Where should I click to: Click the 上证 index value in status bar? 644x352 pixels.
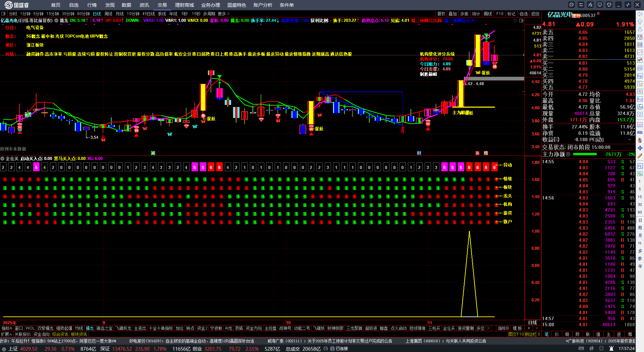[x=29, y=349]
